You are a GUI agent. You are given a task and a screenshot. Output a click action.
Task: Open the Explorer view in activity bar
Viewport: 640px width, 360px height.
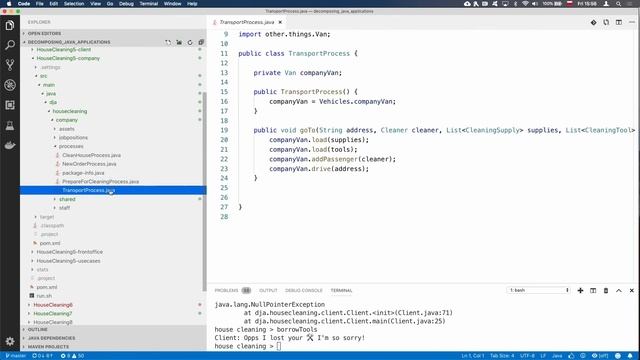[x=10, y=25]
